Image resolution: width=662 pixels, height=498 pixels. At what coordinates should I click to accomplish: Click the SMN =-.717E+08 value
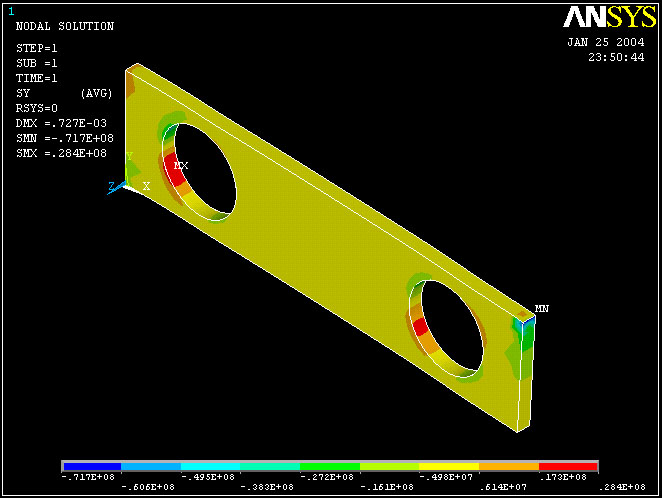click(x=65, y=138)
